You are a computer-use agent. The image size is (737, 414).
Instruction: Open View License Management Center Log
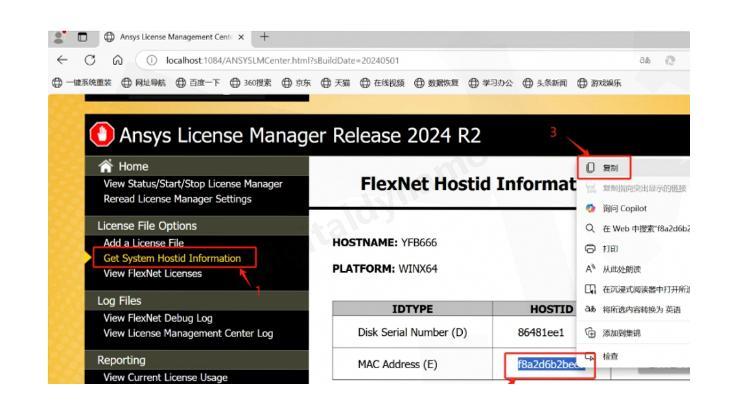[188, 333]
